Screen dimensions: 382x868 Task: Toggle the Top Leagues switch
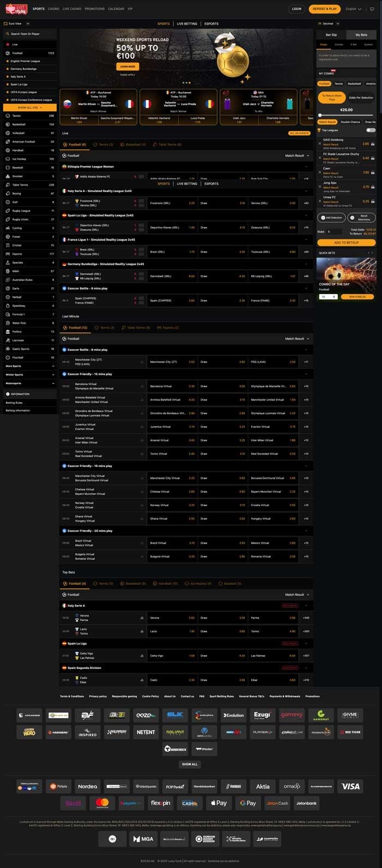click(x=371, y=130)
